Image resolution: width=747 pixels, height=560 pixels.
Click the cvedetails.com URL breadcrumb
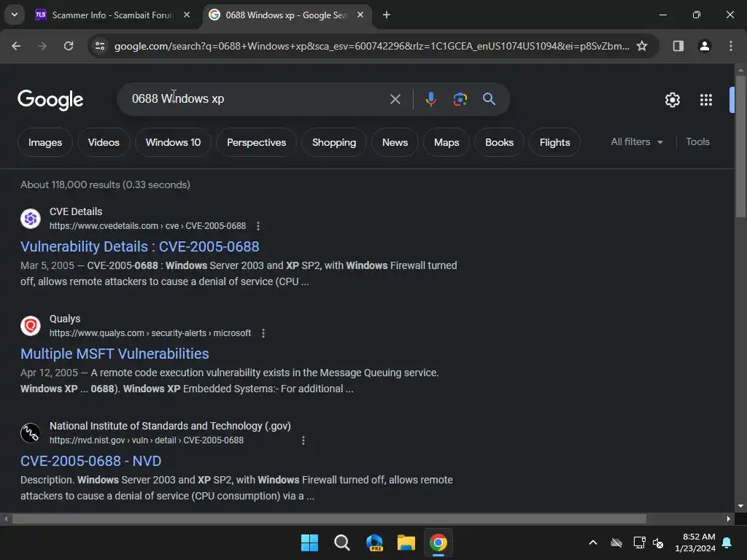coord(147,226)
